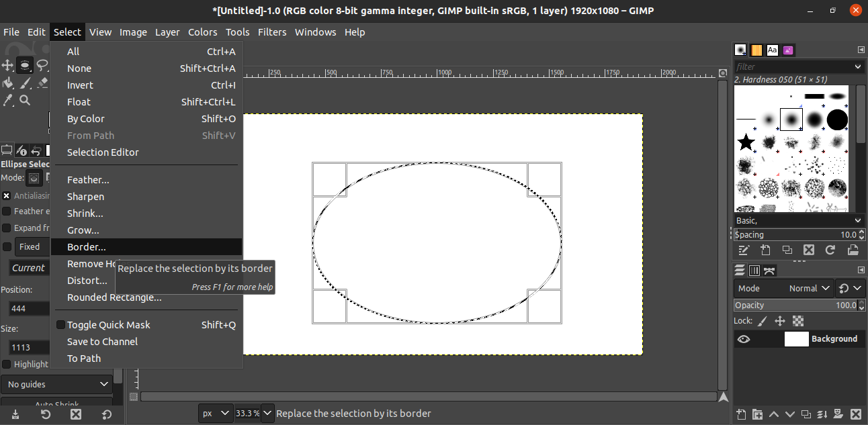Switch to the Fonts tab icon
This screenshot has height=425, width=868.
[773, 50]
